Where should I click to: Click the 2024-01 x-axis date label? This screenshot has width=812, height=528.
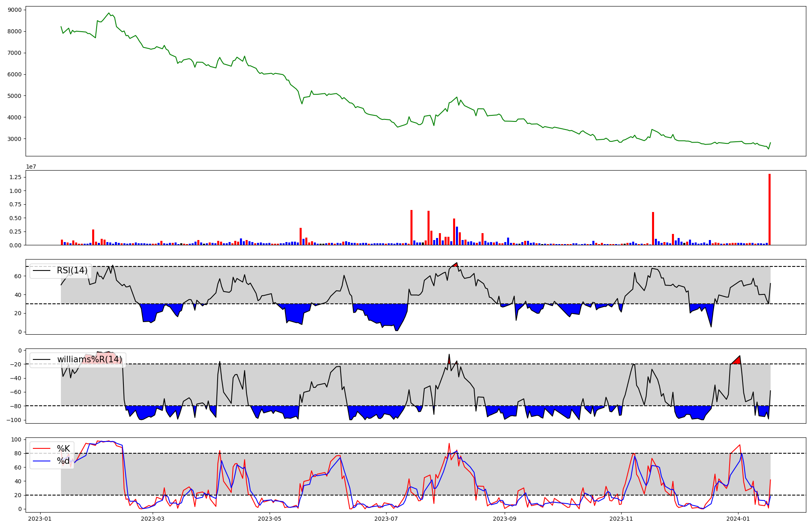738,519
